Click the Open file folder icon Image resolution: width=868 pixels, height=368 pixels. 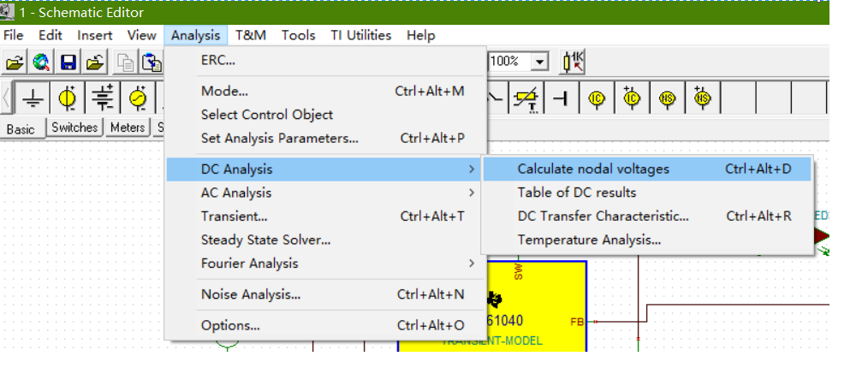click(x=15, y=62)
